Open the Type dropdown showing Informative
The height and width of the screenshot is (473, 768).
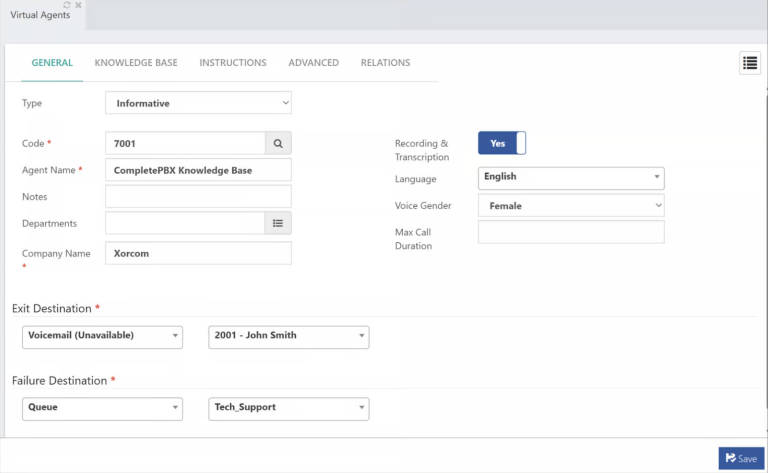tap(198, 103)
